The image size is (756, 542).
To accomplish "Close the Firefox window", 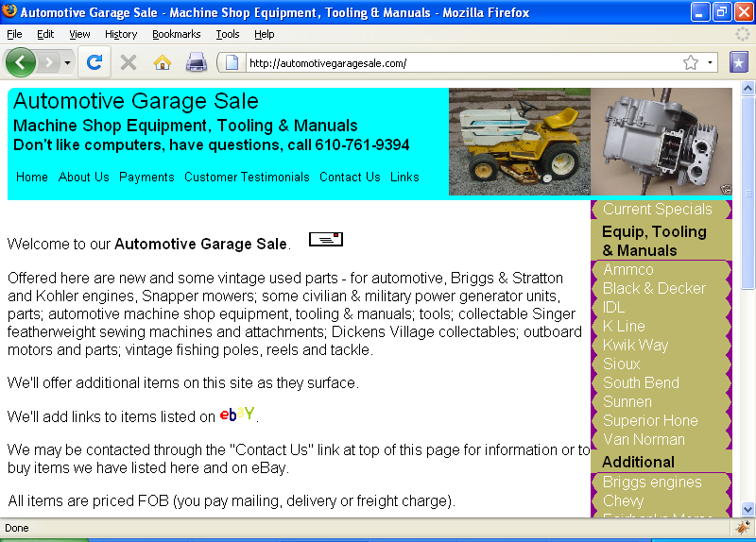I will pyautogui.click(x=744, y=12).
